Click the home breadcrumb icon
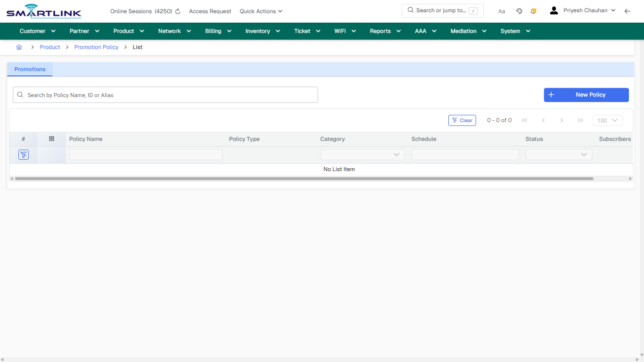The height and width of the screenshot is (362, 644). (x=19, y=47)
